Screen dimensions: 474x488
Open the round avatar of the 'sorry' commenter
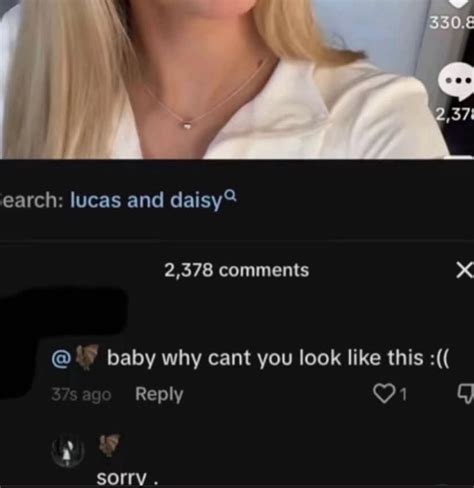pos(68,451)
